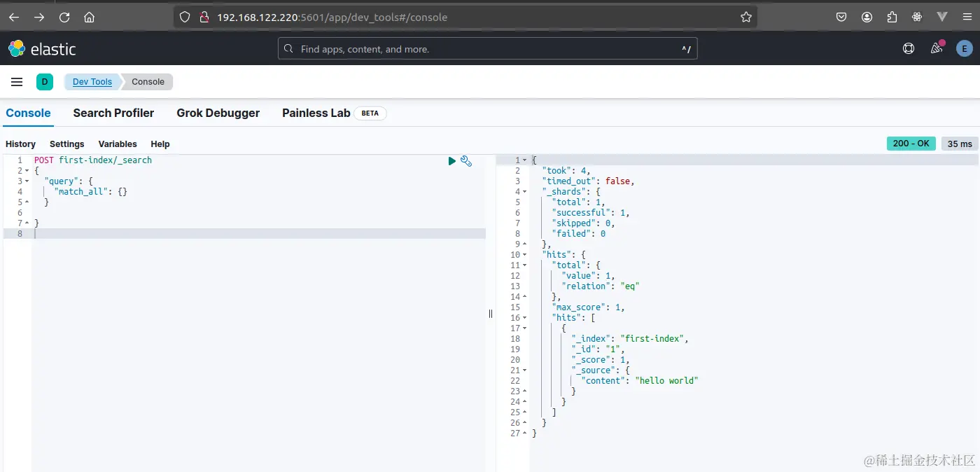Collapse the "hits" object fold arrow on response line 10

525,255
